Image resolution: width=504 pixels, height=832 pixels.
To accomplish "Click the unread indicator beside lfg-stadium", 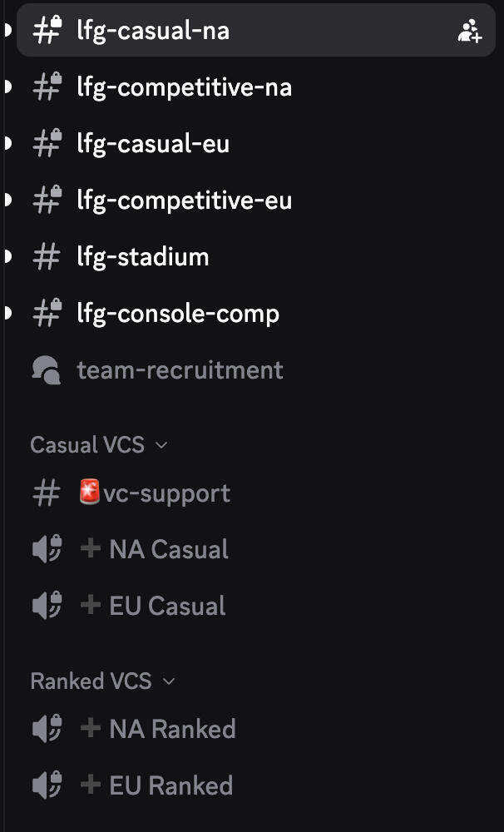I will point(7,257).
